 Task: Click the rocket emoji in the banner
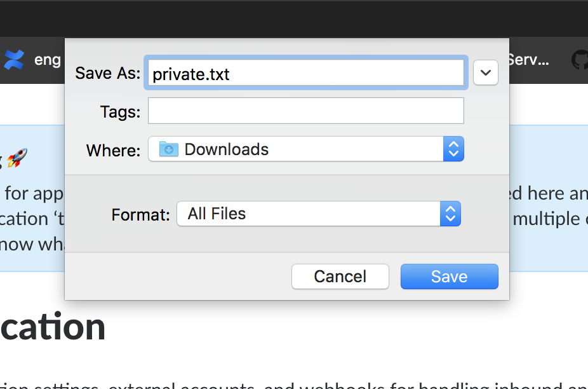[17, 158]
